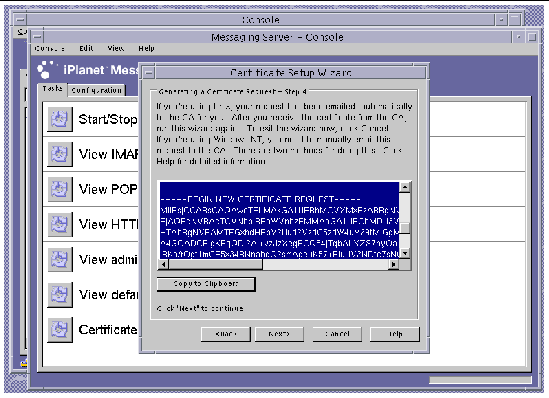Click the BEGIN NEW CERTIFICATE REQUEST line
The height and width of the screenshot is (398, 549).
click(260, 199)
